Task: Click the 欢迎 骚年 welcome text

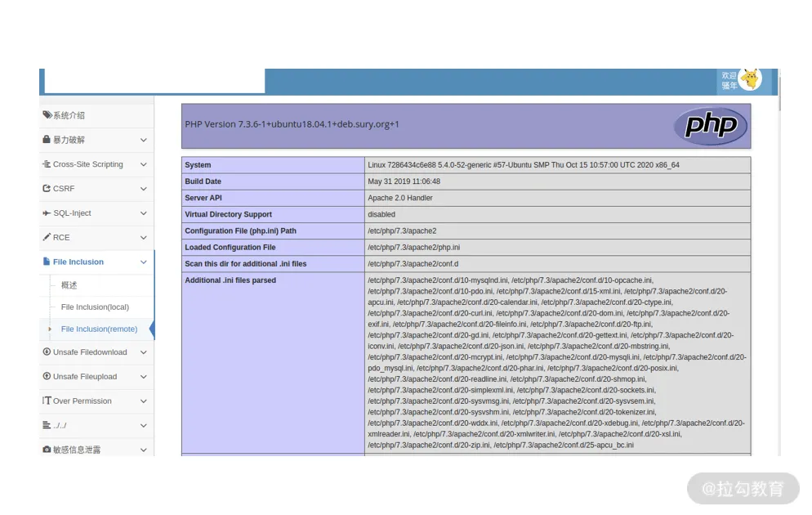Action: click(729, 80)
